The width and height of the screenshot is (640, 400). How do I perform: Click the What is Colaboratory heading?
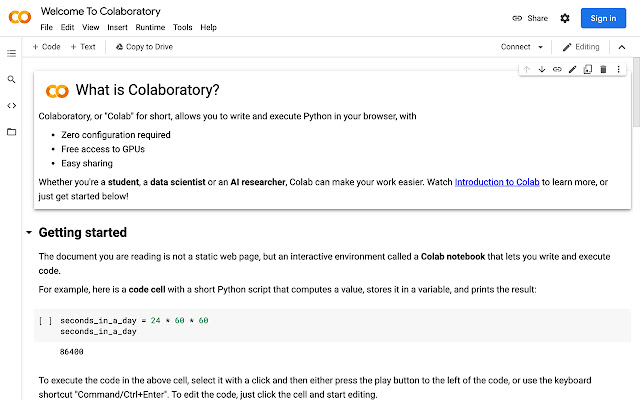coord(147,90)
